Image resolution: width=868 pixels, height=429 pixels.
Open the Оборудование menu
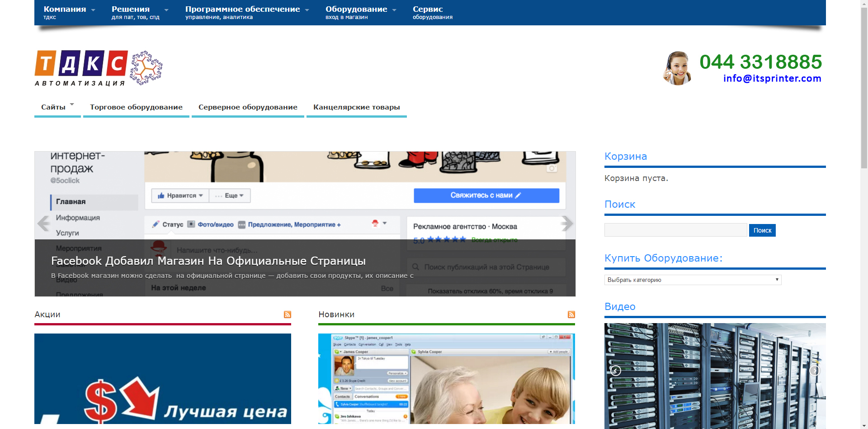coord(361,13)
